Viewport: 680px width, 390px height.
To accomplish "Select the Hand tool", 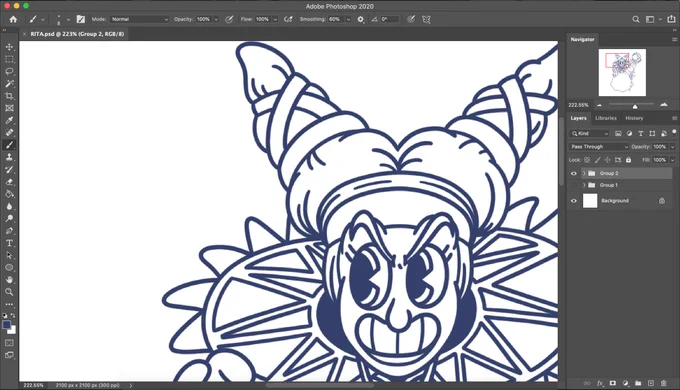I will point(9,280).
